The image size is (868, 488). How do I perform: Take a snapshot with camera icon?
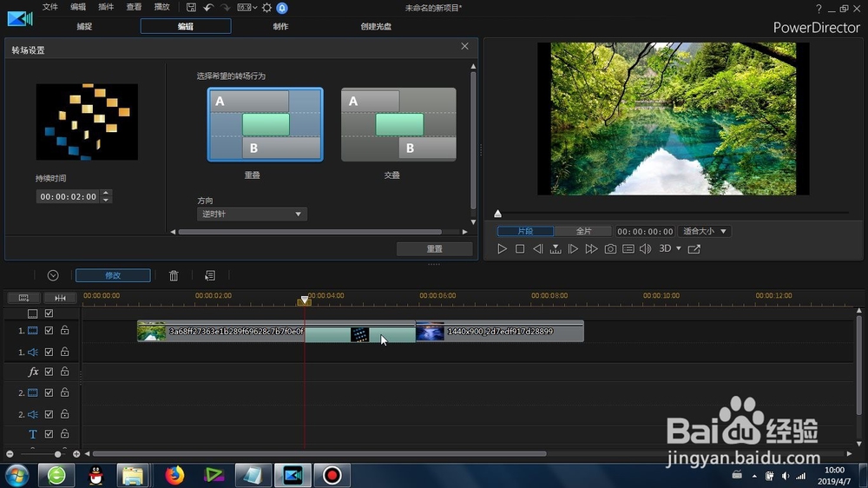tap(610, 248)
